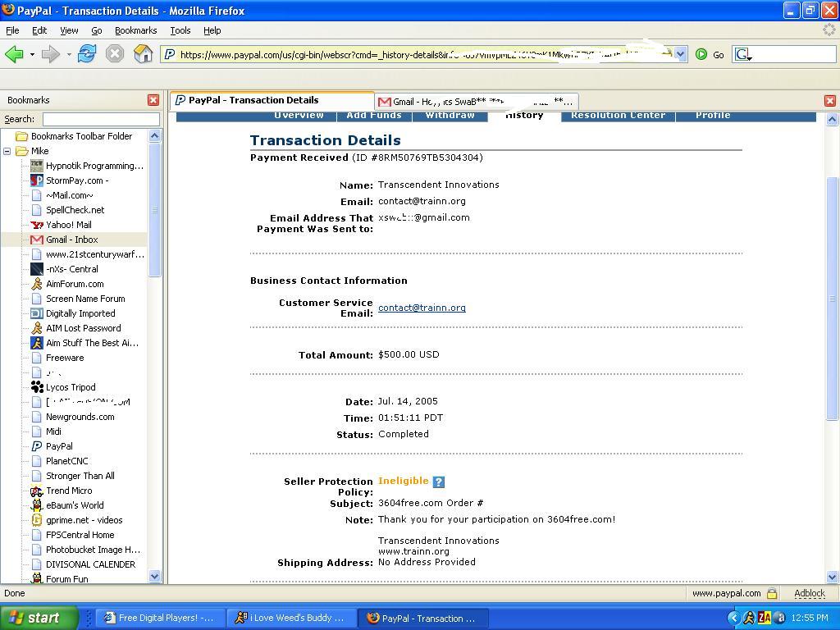Click the green Go button
This screenshot has height=630, width=840.
(710, 54)
